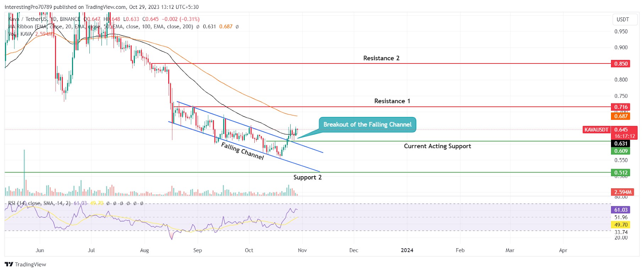Click the Dec label on time axis

pyautogui.click(x=354, y=250)
